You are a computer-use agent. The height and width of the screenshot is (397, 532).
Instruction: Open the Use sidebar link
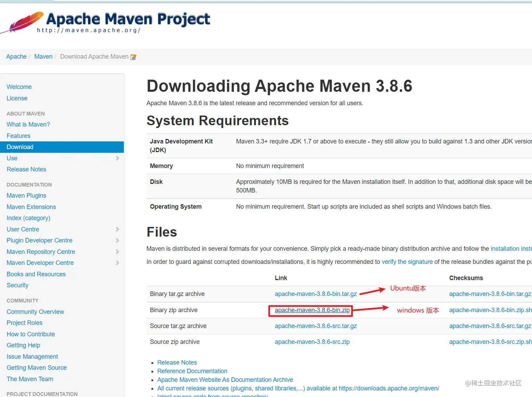coord(12,158)
